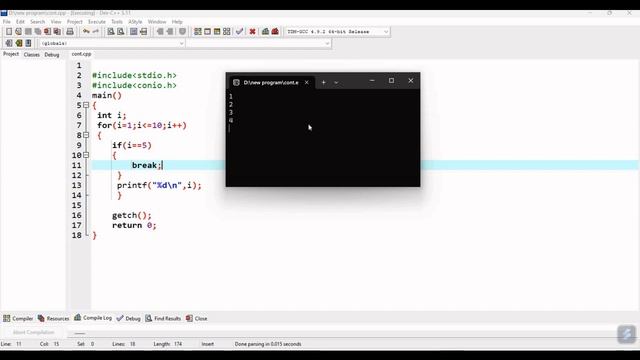Screen dimensions: 640x360
Task: Minimize the console window
Action: [372, 81]
